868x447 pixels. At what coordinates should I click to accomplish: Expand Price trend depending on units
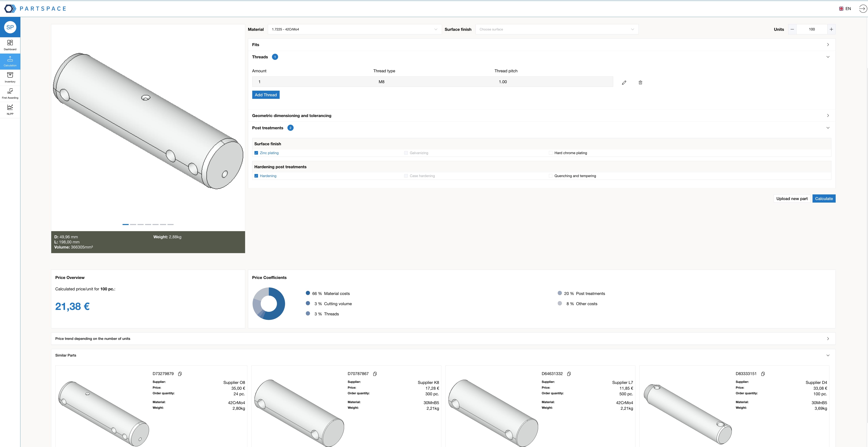click(x=443, y=338)
